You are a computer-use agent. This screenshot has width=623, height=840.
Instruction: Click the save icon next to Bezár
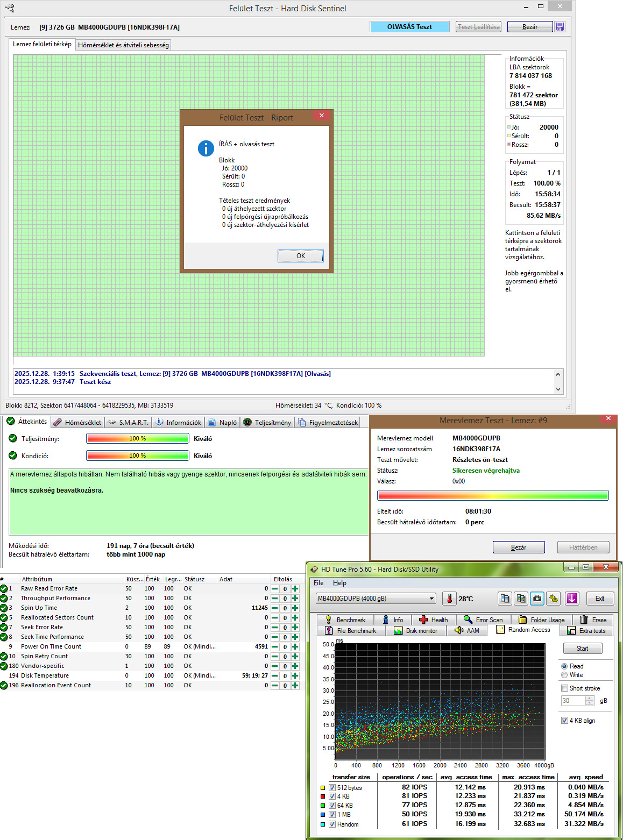pyautogui.click(x=560, y=27)
